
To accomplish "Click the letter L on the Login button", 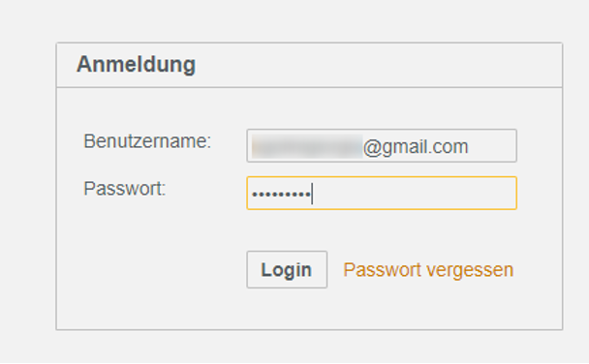I will (265, 269).
